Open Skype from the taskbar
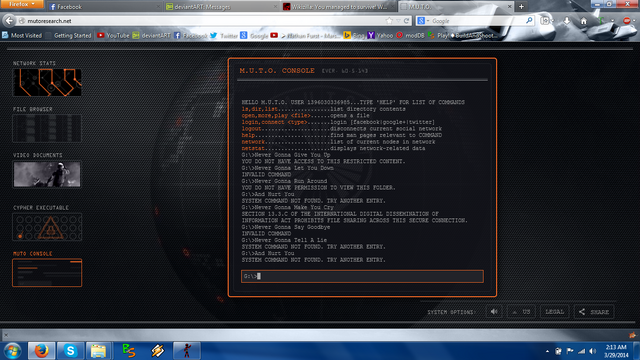The height and width of the screenshot is (360, 640). coord(70,351)
